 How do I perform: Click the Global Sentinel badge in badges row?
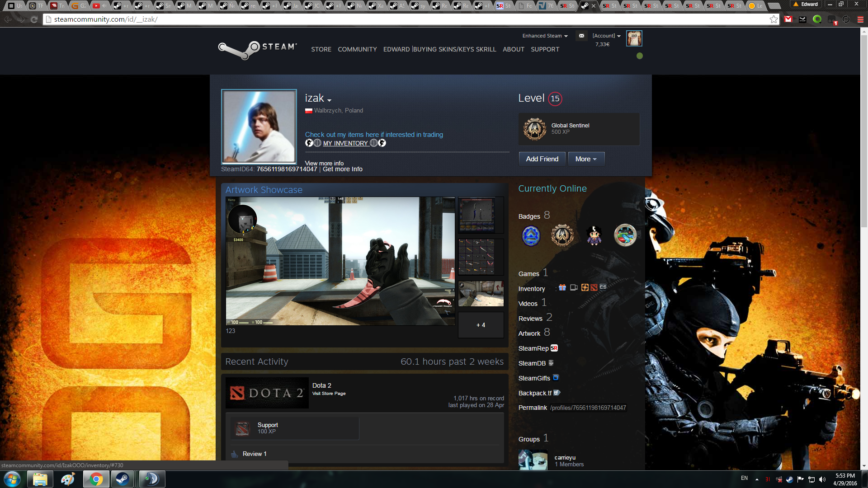(x=562, y=235)
